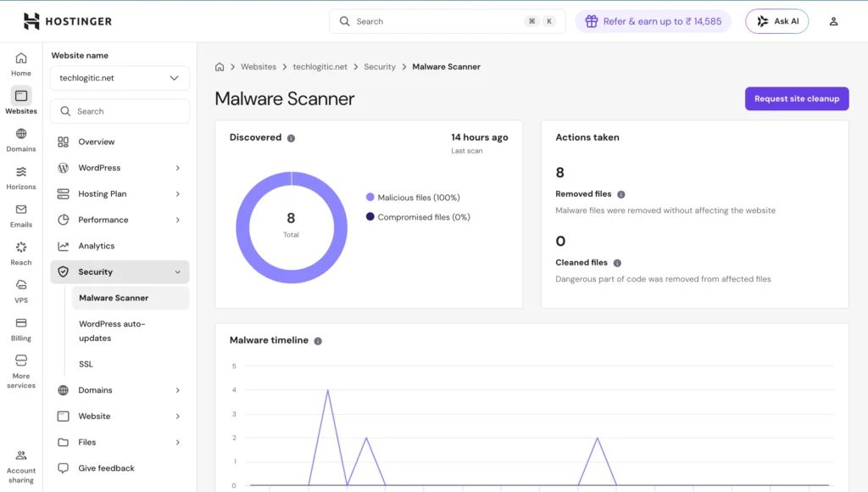Click the info icon beside Malware timeline
This screenshot has height=492, width=868.
318,340
